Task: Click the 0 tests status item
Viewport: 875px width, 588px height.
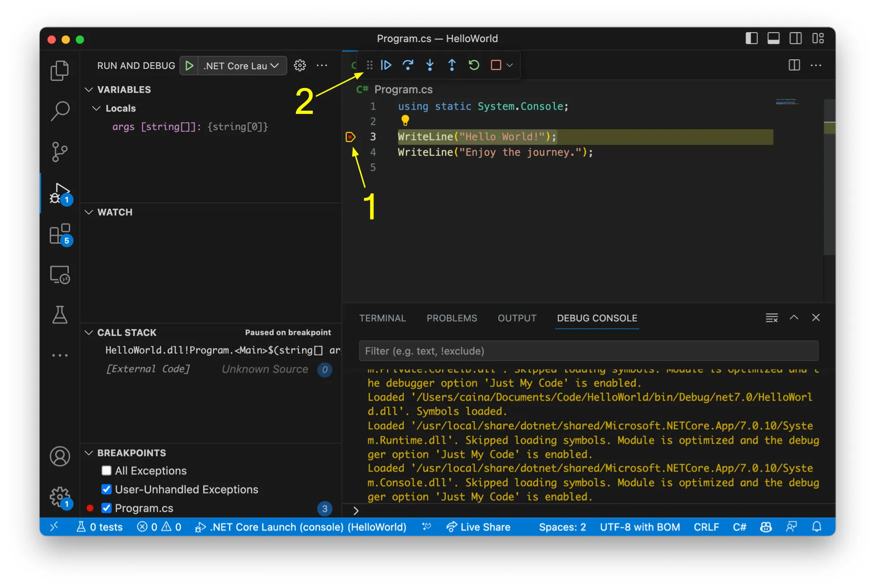Action: coord(99,527)
